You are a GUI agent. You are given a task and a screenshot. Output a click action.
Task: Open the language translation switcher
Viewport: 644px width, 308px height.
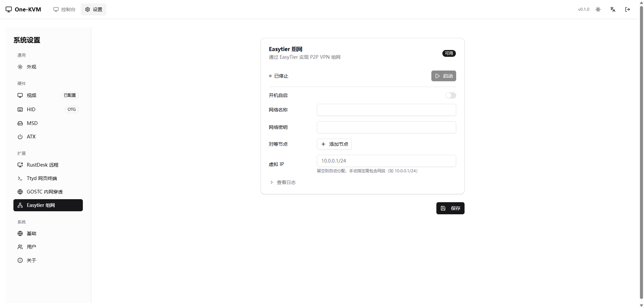tap(613, 9)
